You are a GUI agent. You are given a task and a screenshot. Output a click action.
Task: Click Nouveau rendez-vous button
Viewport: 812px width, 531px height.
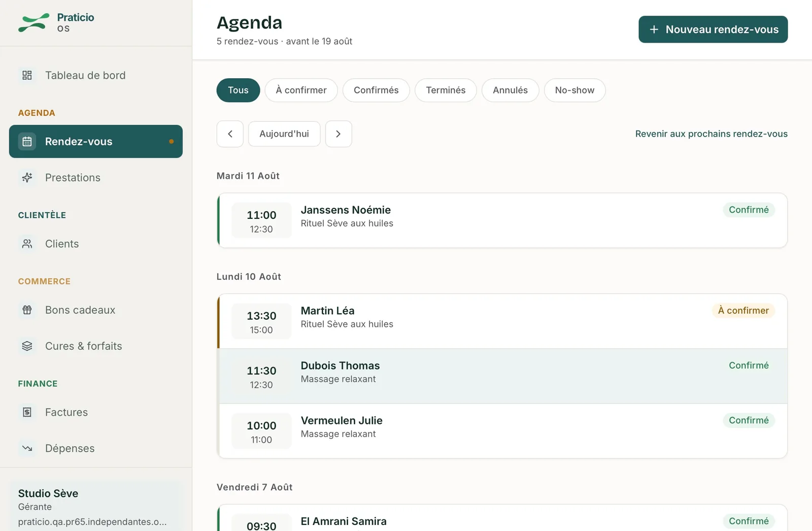713,29
